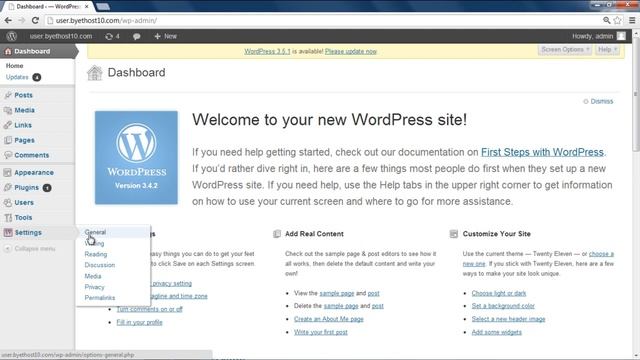Select Media in Settings flyout
640x360 pixels.
pyautogui.click(x=93, y=276)
